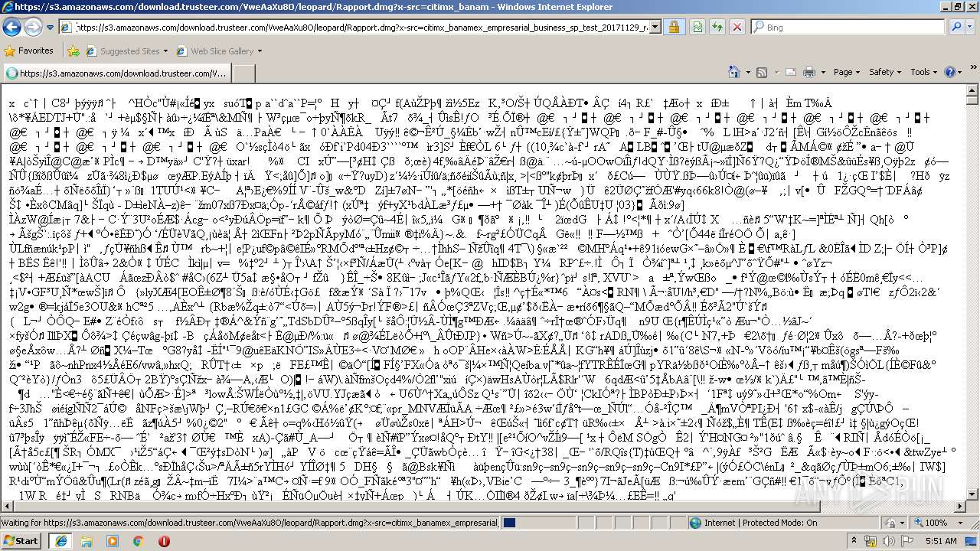Open the Favorites center
980x551 pixels.
29,51
